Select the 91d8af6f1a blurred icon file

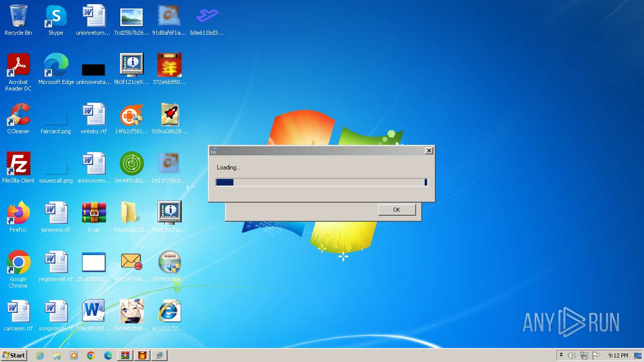pos(169,21)
